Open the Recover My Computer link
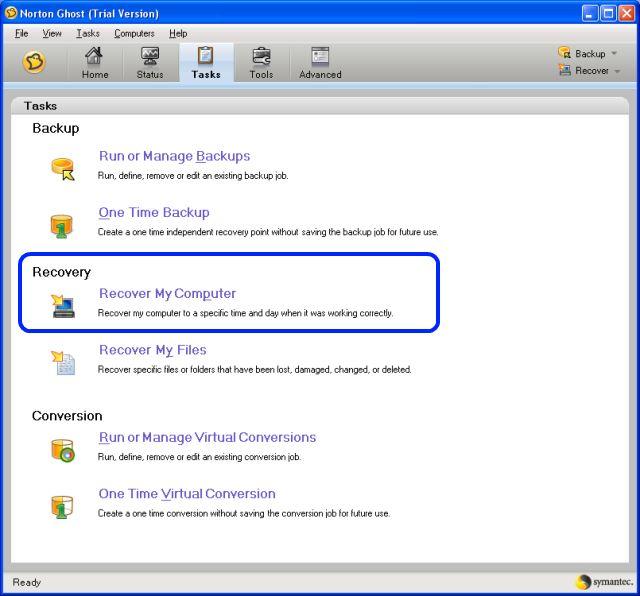Image resolution: width=640 pixels, height=596 pixels. [167, 294]
